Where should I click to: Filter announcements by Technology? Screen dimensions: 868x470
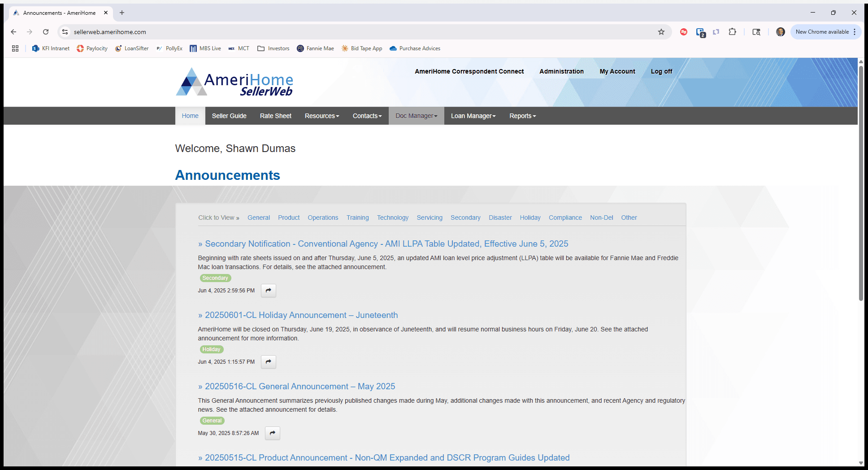[x=393, y=218]
